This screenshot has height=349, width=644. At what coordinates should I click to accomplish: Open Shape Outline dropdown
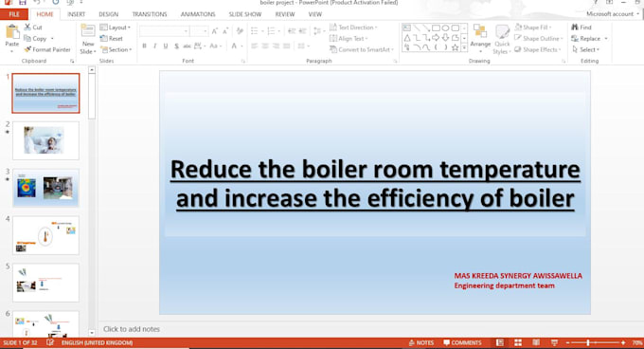click(x=539, y=38)
